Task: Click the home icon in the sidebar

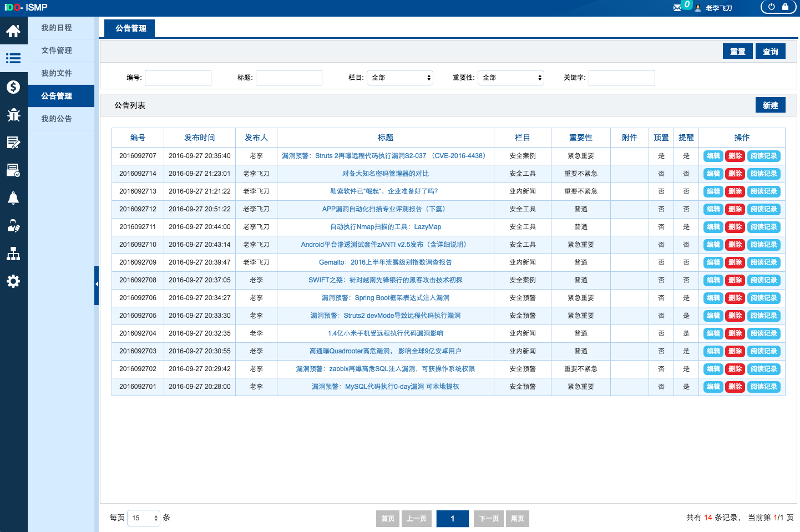Action: pos(13,31)
